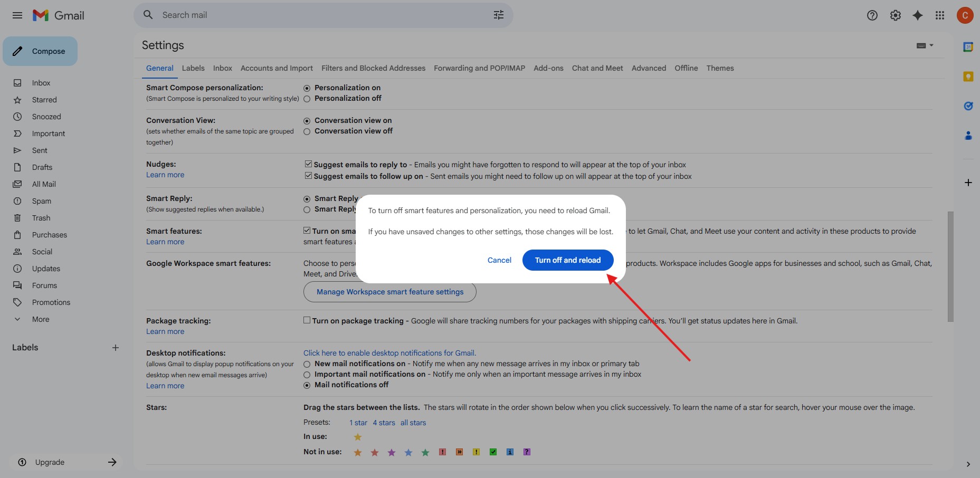Click the Settings gear icon
The image size is (980, 478).
click(x=896, y=15)
